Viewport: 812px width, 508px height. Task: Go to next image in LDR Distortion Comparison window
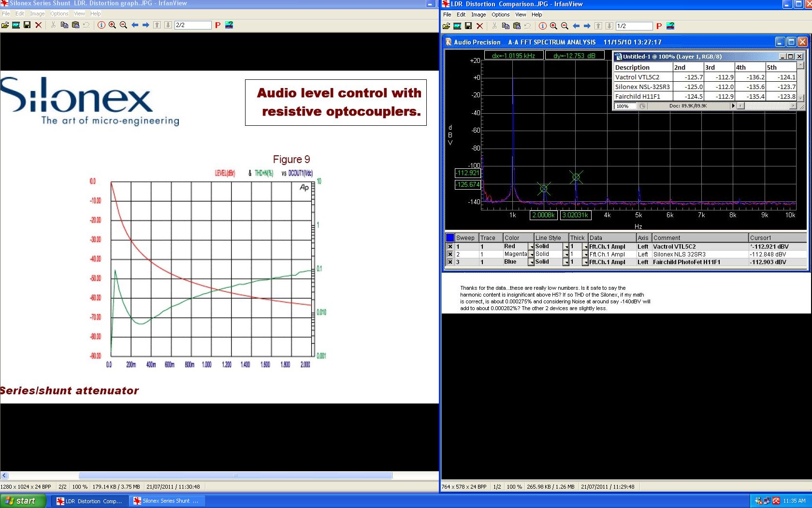pos(587,26)
